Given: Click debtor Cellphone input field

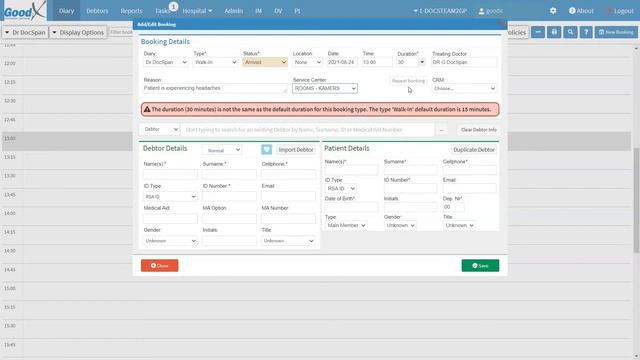Looking at the screenshot, I should (x=288, y=174).
